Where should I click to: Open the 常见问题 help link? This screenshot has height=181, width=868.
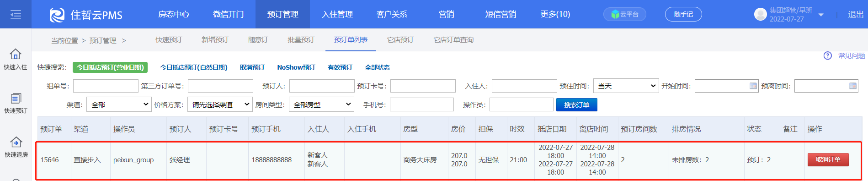coord(851,55)
